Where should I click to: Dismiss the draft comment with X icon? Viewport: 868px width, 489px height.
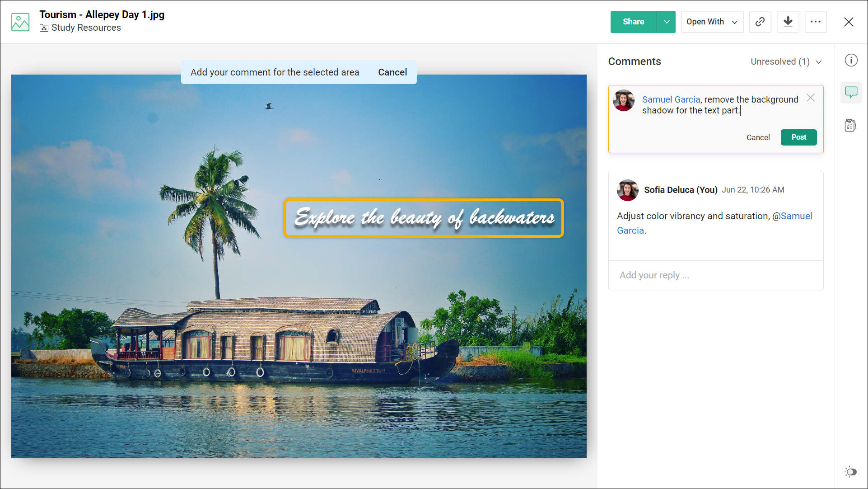coord(811,98)
